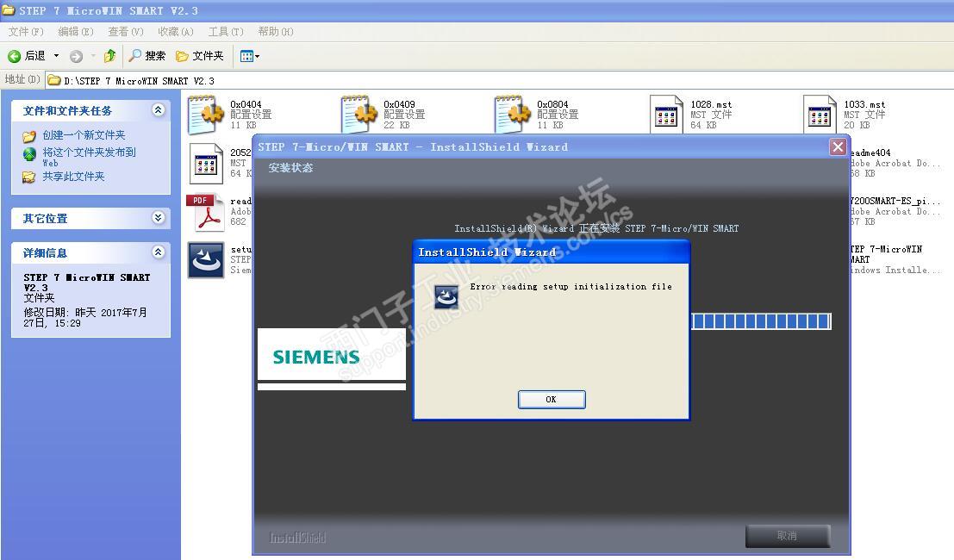Image resolution: width=954 pixels, height=560 pixels.
Task: Click the address bar path field
Action: pos(499,80)
